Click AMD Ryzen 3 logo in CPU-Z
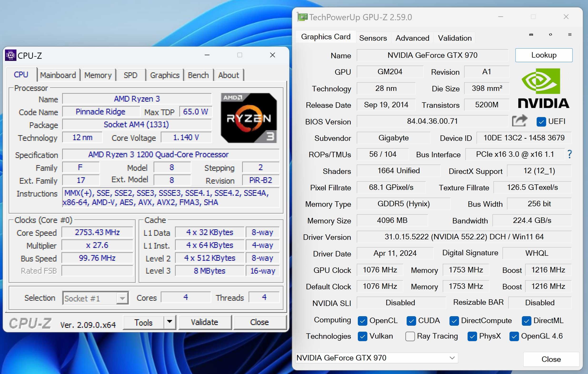 (249, 118)
